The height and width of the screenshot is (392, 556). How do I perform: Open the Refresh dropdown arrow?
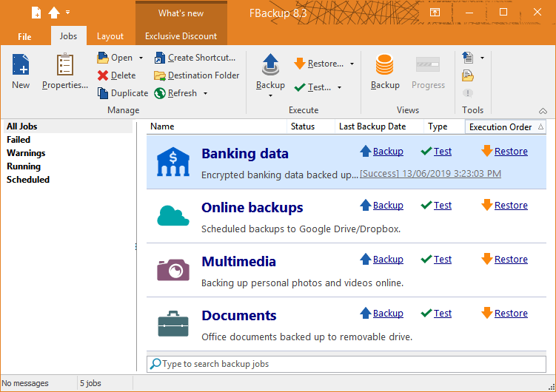[x=205, y=94]
